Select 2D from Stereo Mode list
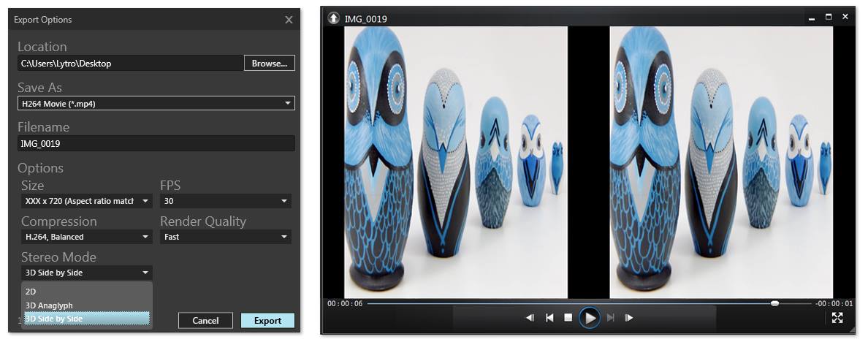The image size is (868, 342). coord(87,292)
